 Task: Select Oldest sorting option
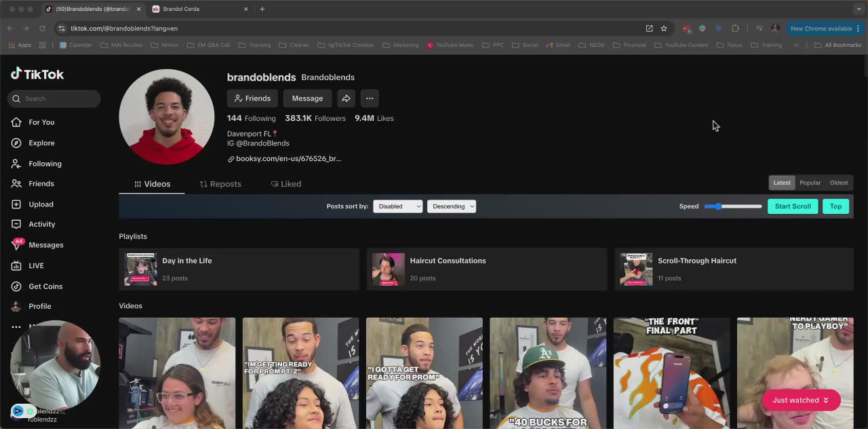[x=839, y=183]
